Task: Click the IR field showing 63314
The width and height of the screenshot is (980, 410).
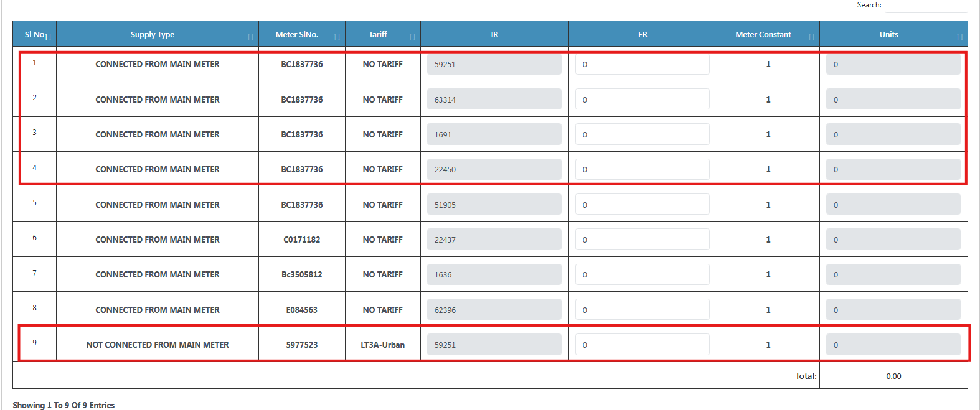Action: 494,100
